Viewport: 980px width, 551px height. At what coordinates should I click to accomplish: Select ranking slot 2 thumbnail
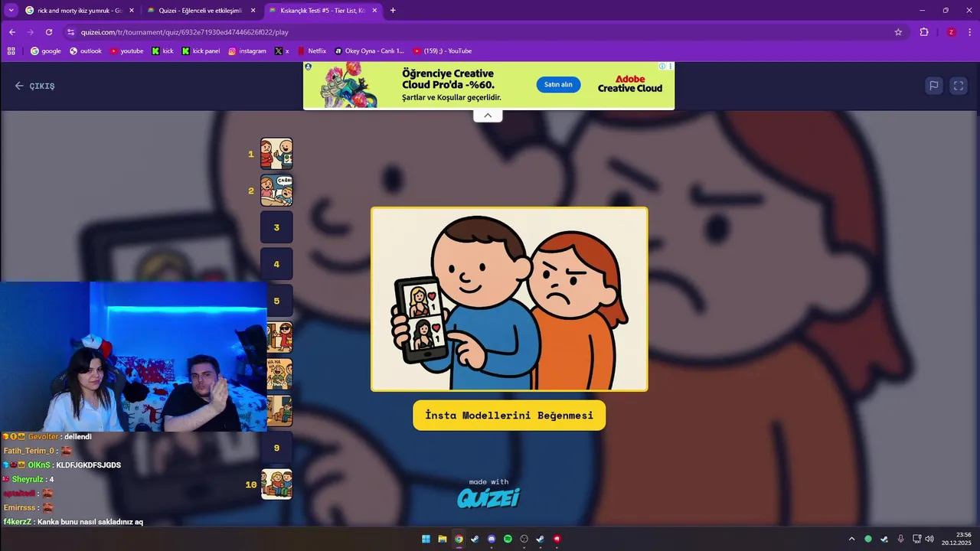[276, 191]
